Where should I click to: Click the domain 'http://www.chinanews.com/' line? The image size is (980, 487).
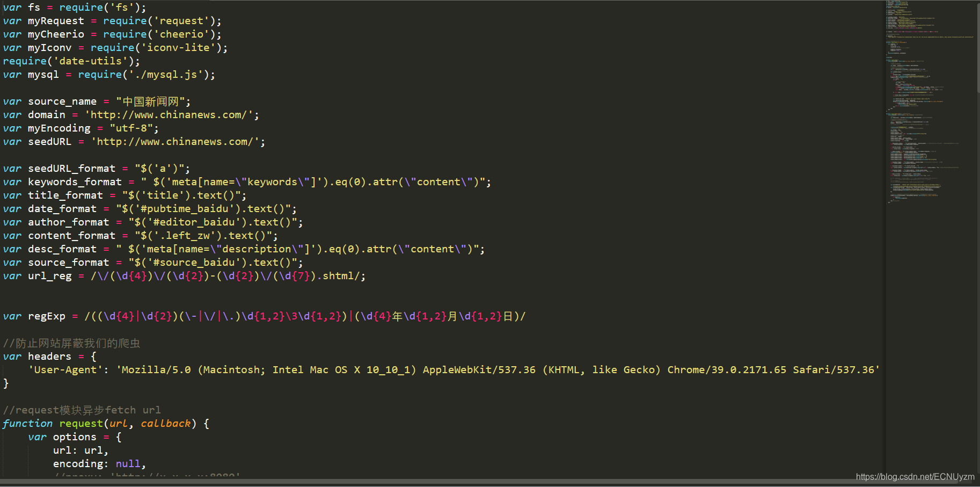click(131, 115)
